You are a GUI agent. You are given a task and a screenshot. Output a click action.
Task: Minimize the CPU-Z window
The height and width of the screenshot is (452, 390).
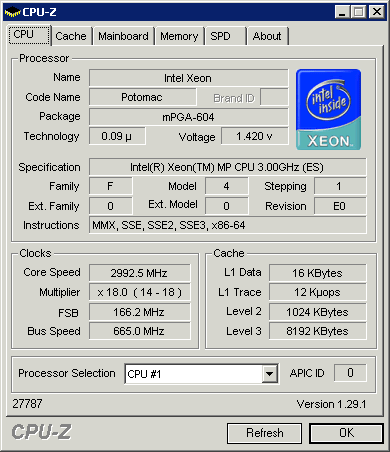[342, 12]
